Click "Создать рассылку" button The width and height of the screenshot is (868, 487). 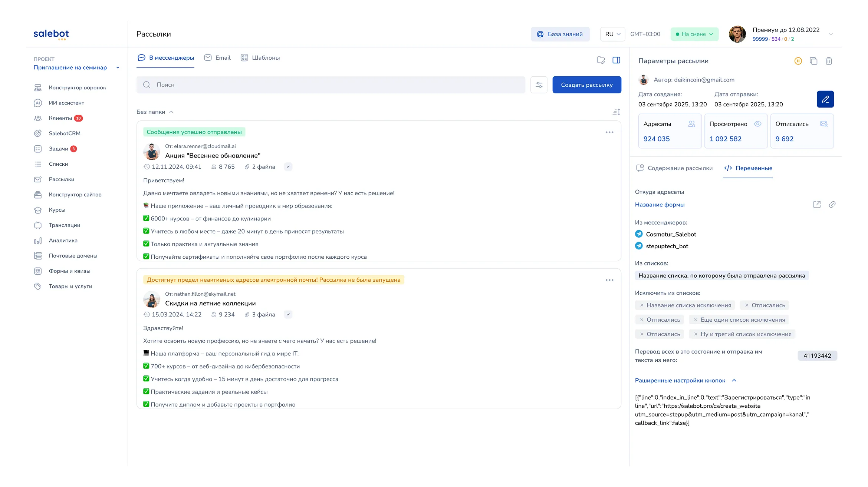587,85
